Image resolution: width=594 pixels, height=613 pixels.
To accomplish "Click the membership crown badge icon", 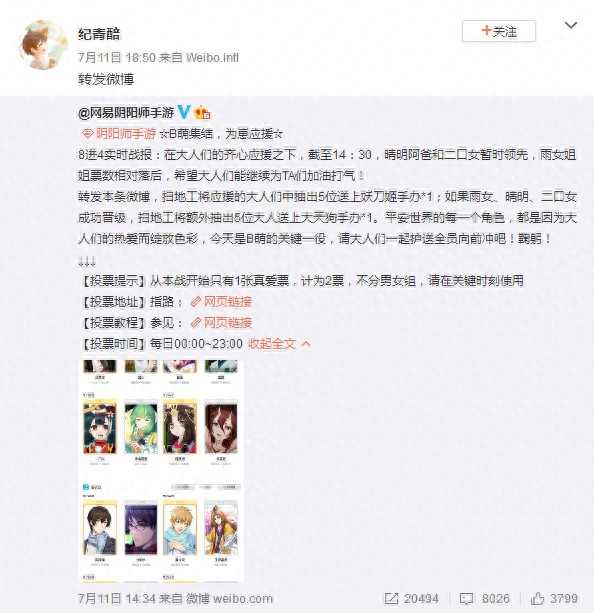I will click(x=202, y=113).
